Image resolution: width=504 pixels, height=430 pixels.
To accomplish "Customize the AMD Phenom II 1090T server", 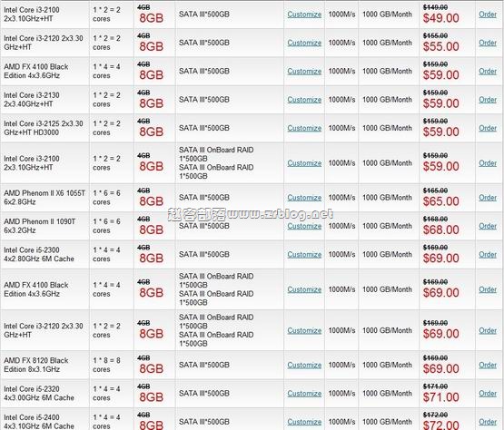I will (x=304, y=226).
